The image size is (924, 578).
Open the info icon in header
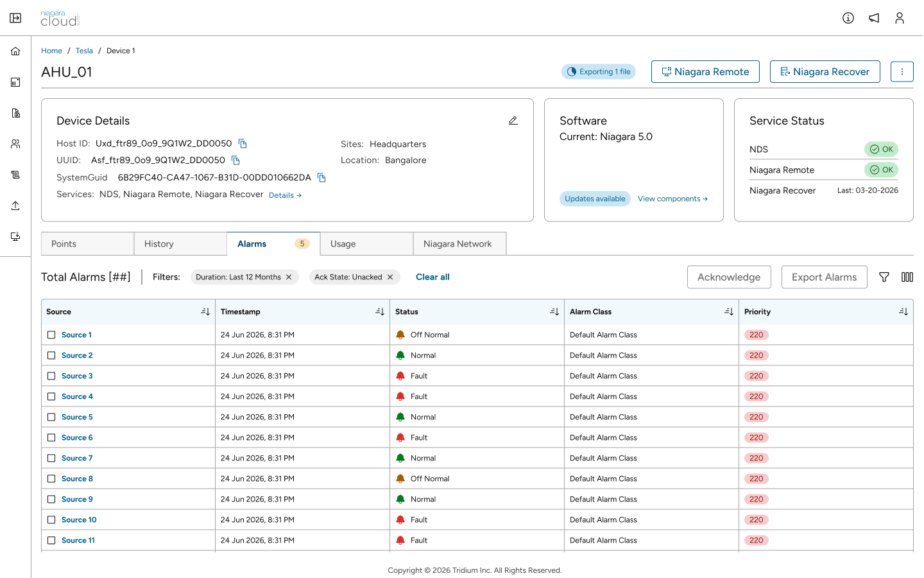point(848,18)
